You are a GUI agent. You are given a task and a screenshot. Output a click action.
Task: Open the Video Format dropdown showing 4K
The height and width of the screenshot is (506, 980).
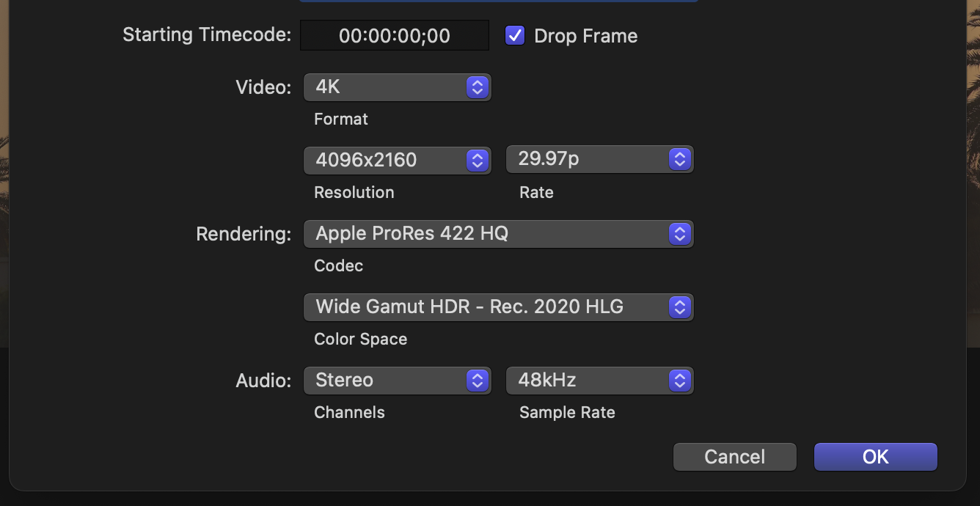click(x=396, y=87)
